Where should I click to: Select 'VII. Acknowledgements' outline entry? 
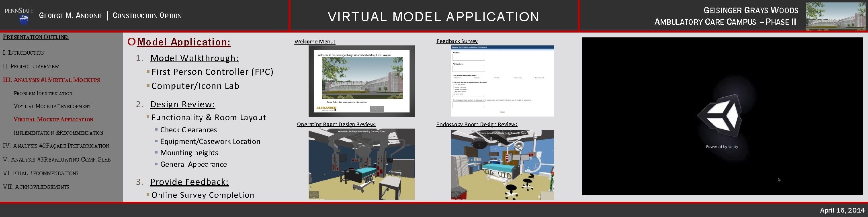click(x=36, y=187)
